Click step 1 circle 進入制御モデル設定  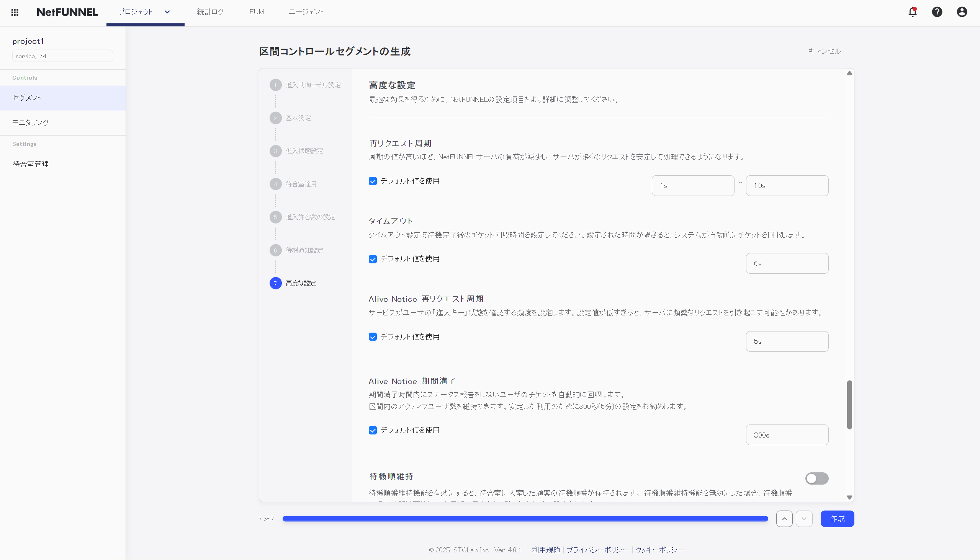point(275,85)
